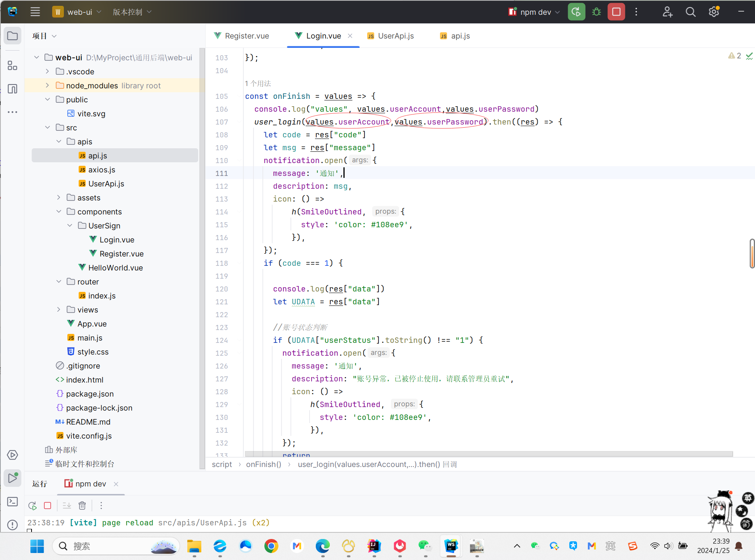This screenshot has width=755, height=560.
Task: Switch to the Register.vue tab
Action: [241, 36]
